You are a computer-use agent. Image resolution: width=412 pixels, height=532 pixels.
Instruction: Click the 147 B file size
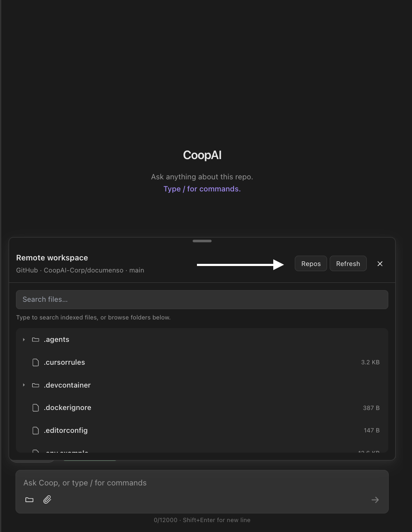tap(371, 430)
